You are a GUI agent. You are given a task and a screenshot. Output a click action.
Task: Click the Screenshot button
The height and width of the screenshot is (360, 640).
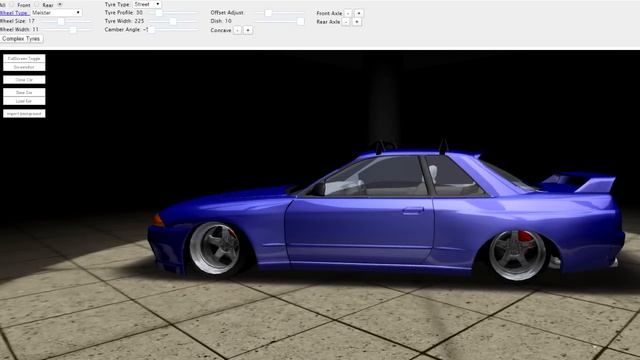pyautogui.click(x=24, y=67)
